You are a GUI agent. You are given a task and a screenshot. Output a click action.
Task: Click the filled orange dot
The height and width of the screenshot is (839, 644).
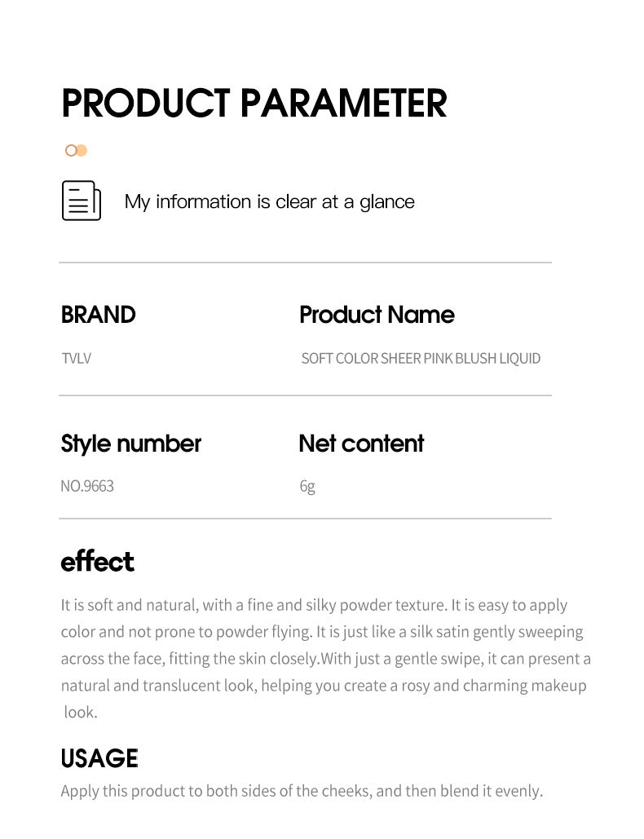click(82, 150)
